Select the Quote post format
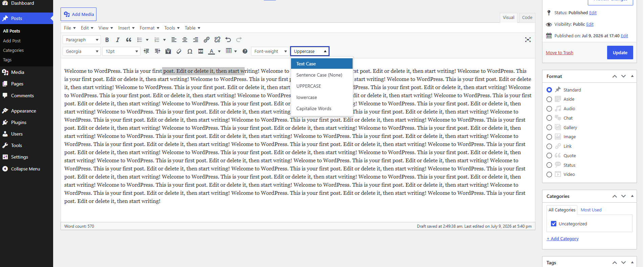 pyautogui.click(x=549, y=156)
